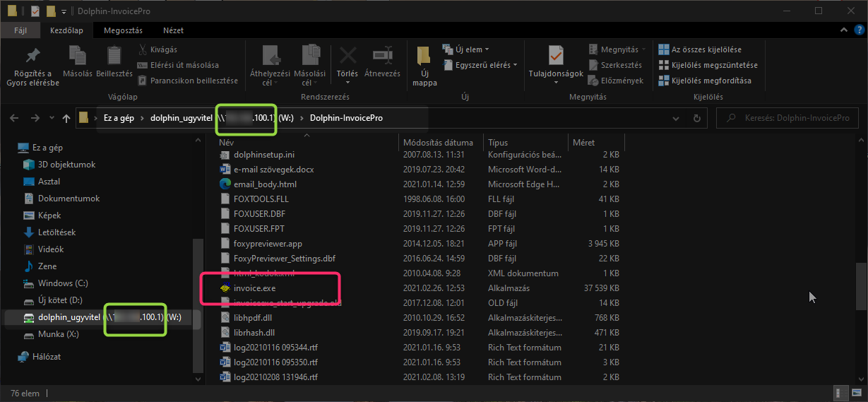Click Szerkesztés edit button

pyautogui.click(x=614, y=65)
